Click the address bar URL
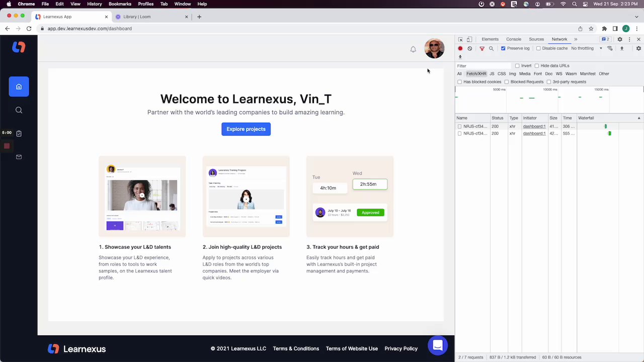This screenshot has height=362, width=644. [x=90, y=29]
